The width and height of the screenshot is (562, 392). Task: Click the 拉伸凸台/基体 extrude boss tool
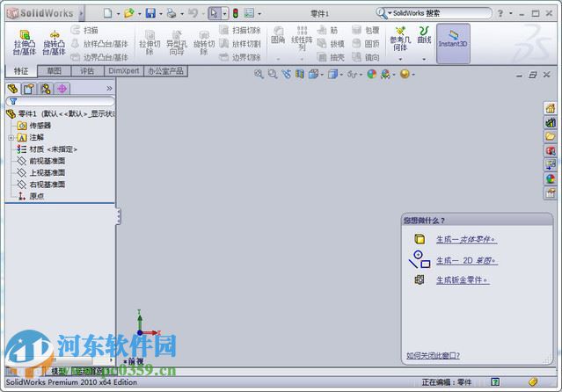tap(25, 42)
